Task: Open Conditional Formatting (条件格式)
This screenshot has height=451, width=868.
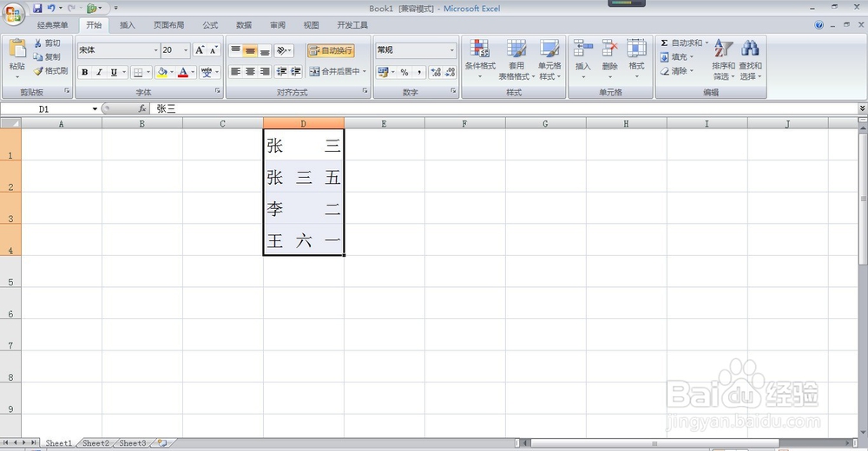Action: point(480,60)
